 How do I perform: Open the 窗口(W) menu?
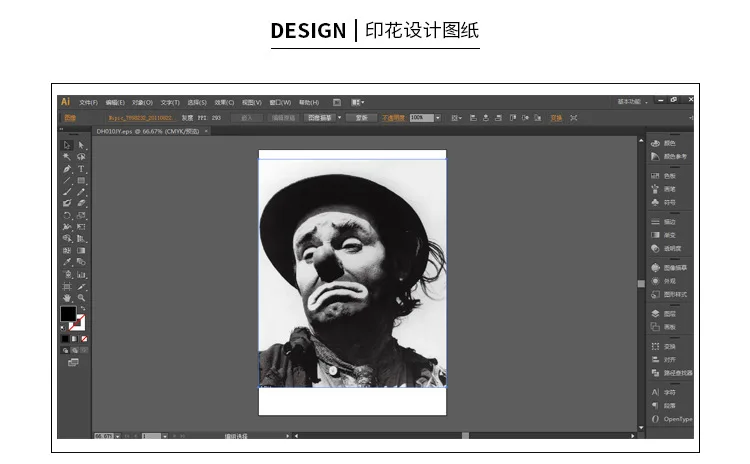coord(280,102)
